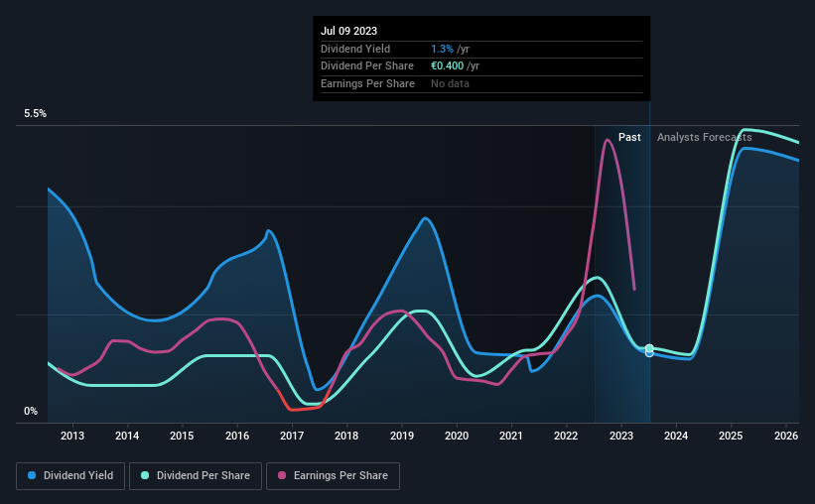Click the 'Earnings Per Share' row label in tooltip
The width and height of the screenshot is (815, 504).
tap(367, 83)
